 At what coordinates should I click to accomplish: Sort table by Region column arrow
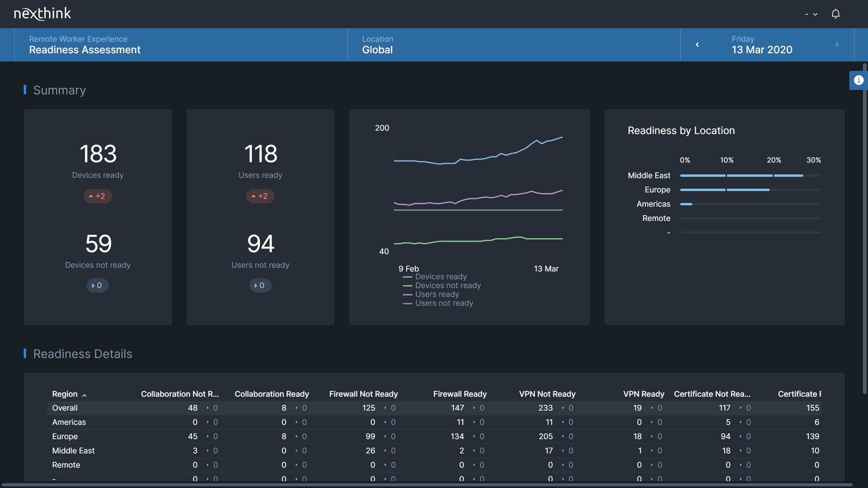coord(84,395)
